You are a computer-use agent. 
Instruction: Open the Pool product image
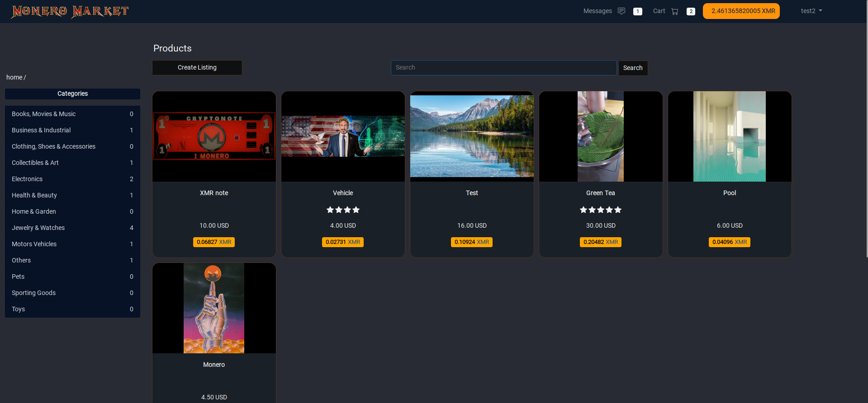pyautogui.click(x=730, y=136)
